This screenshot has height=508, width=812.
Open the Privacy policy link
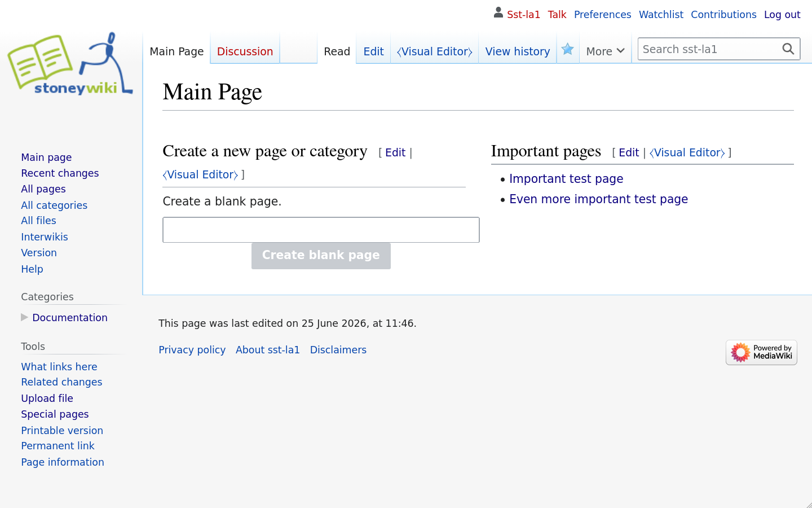click(x=192, y=350)
